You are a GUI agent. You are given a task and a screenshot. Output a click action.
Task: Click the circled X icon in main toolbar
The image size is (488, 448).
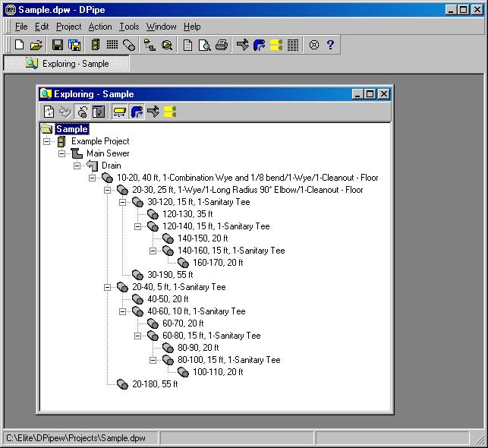point(313,46)
